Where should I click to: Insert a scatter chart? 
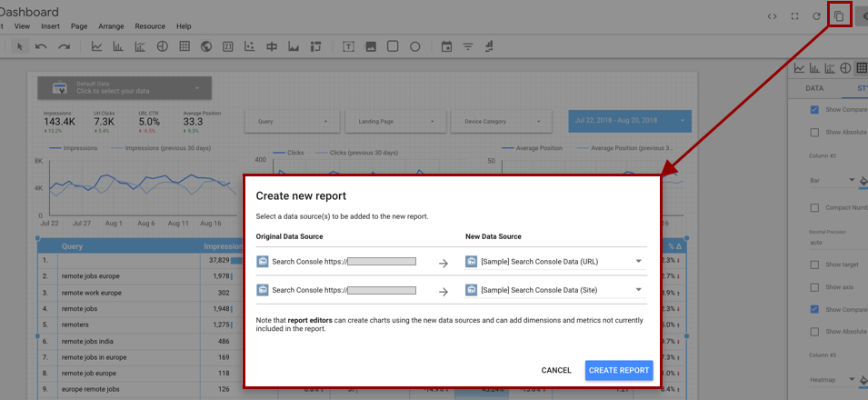250,46
